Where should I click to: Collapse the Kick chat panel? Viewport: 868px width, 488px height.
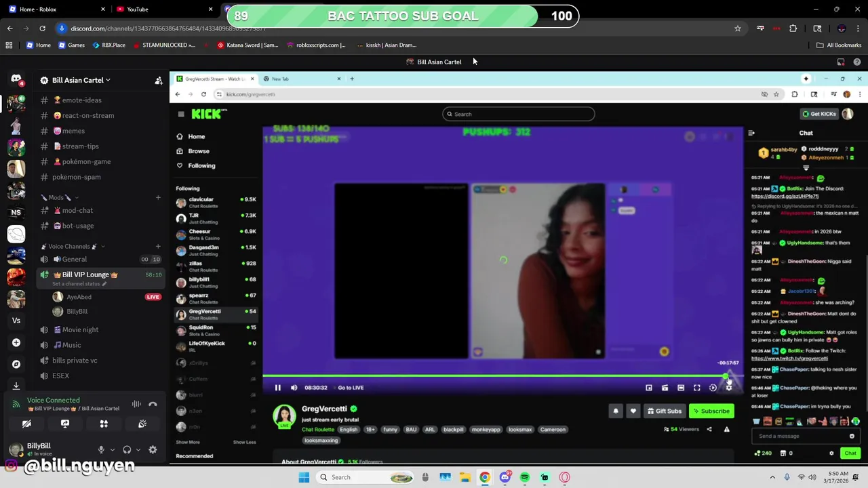[751, 133]
